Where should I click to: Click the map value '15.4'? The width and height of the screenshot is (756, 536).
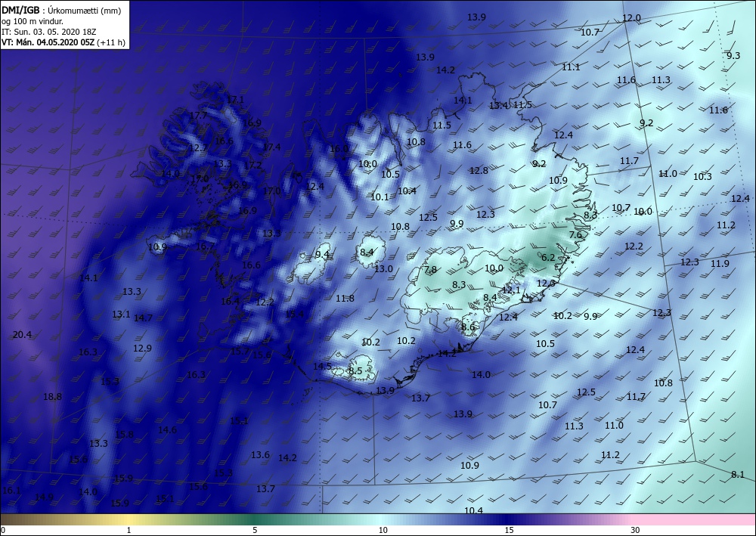click(x=295, y=314)
